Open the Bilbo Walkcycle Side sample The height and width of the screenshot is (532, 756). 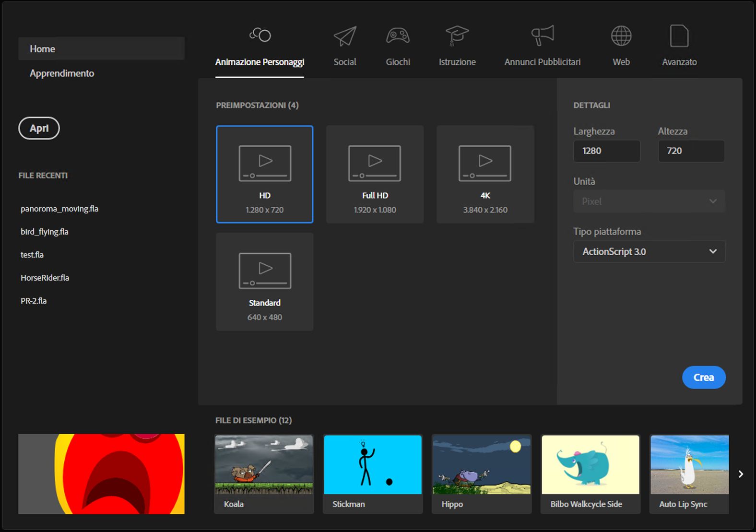(590, 474)
